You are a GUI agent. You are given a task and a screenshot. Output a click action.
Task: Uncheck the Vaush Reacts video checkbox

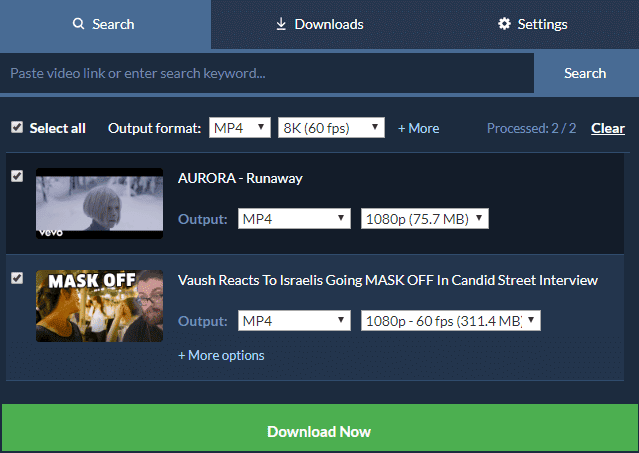tap(17, 278)
